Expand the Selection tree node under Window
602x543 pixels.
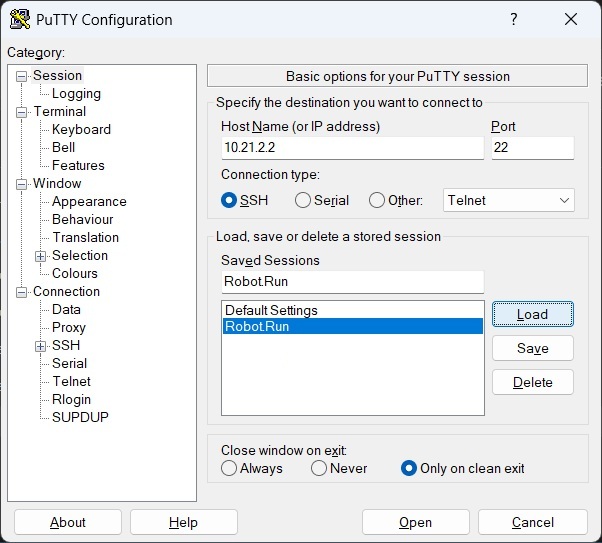coord(41,256)
